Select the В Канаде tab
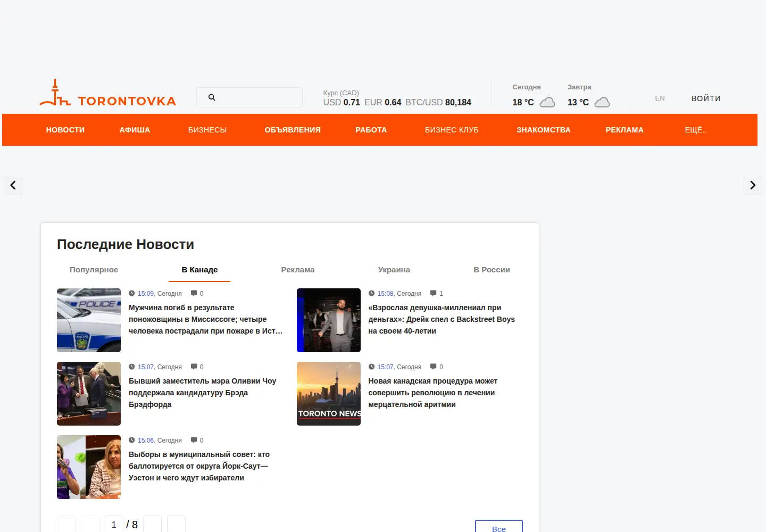Screen dimensions: 766x532 (199, 270)
